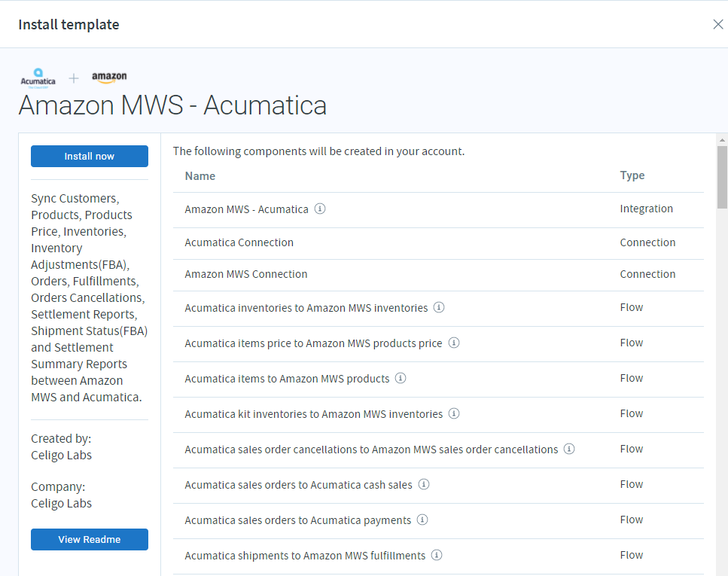Select the Type column header
728x576 pixels.
[632, 175]
